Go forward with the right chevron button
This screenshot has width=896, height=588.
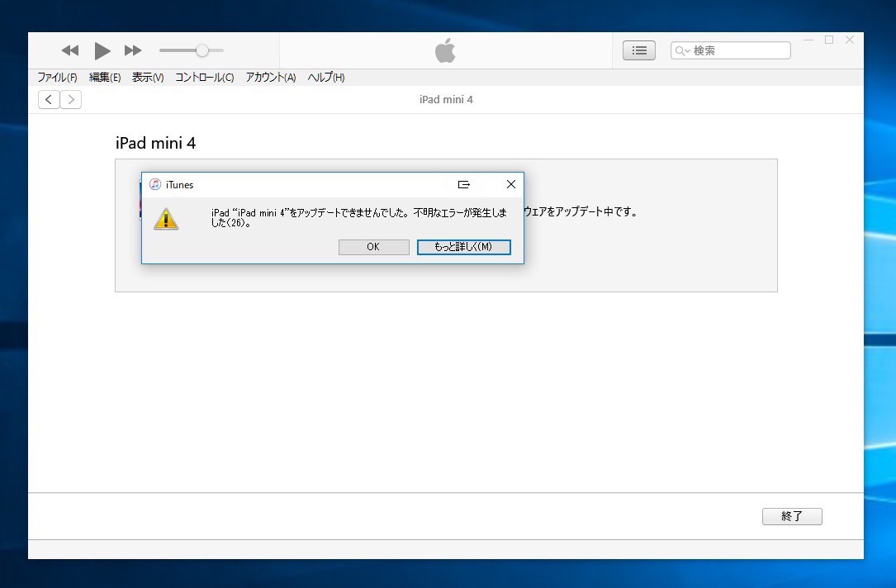[x=71, y=99]
